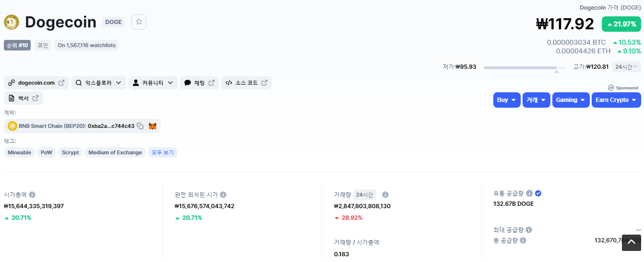This screenshot has height=262, width=644.
Task: Open the Gaming dropdown button
Action: coord(571,100)
